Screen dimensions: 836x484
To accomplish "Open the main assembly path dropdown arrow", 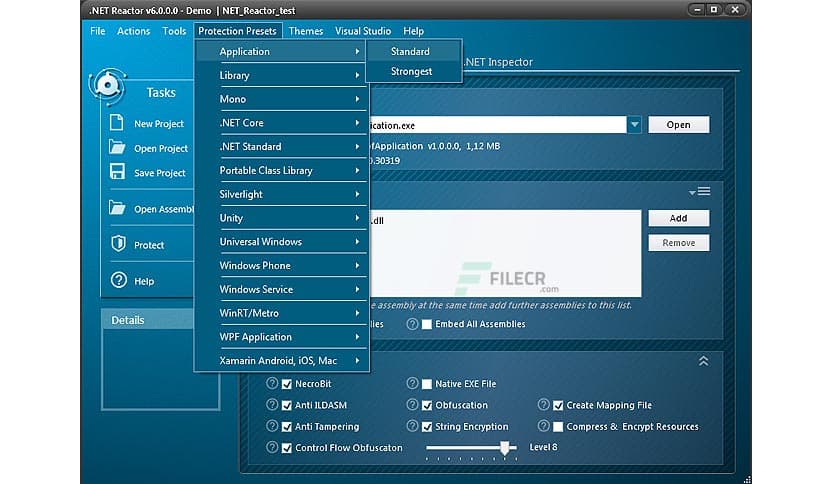I will point(634,125).
